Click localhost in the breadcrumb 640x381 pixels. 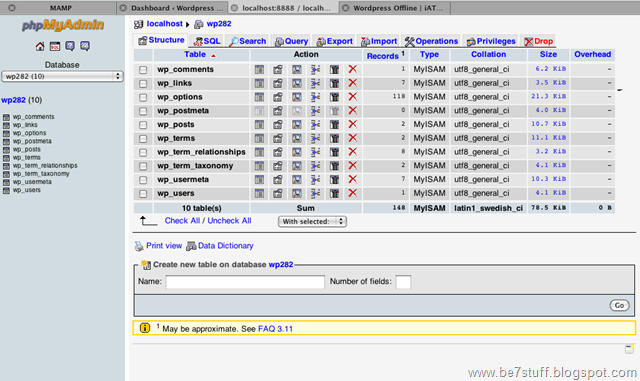pyautogui.click(x=164, y=24)
